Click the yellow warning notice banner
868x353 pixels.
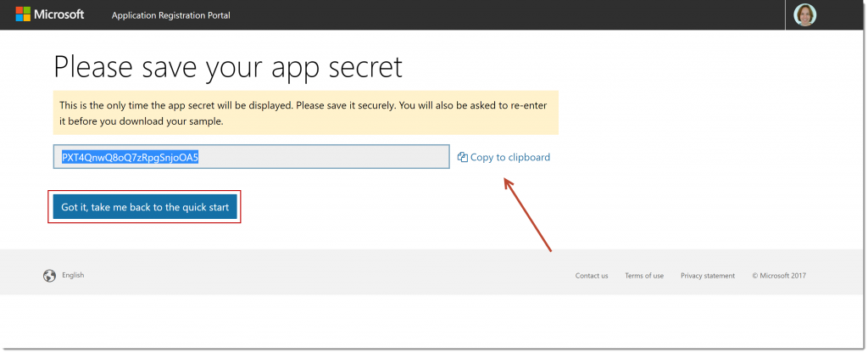pyautogui.click(x=305, y=113)
